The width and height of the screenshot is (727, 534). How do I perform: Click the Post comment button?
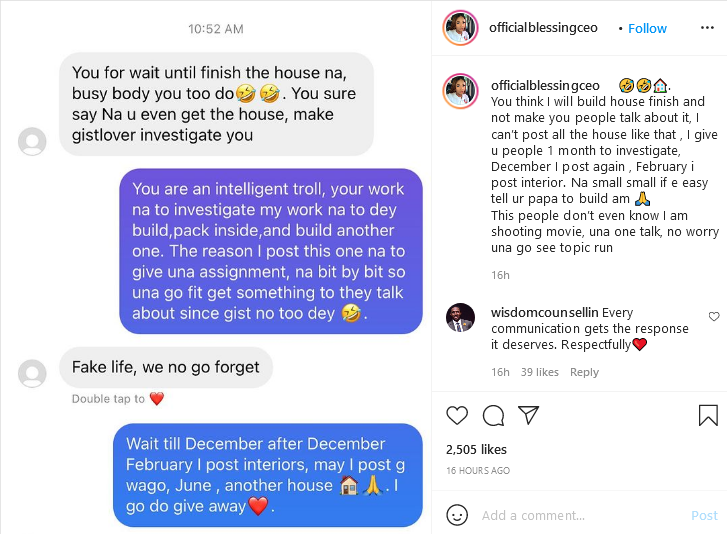(704, 515)
